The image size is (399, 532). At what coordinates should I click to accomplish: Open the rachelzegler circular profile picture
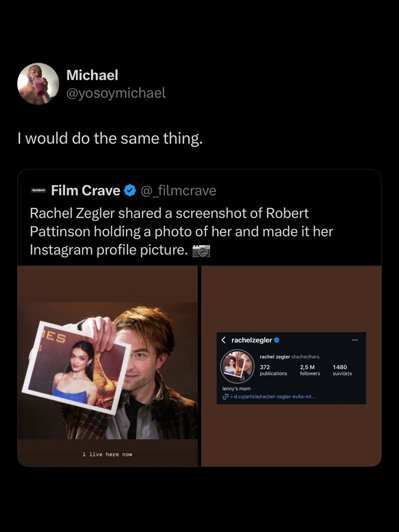click(238, 366)
